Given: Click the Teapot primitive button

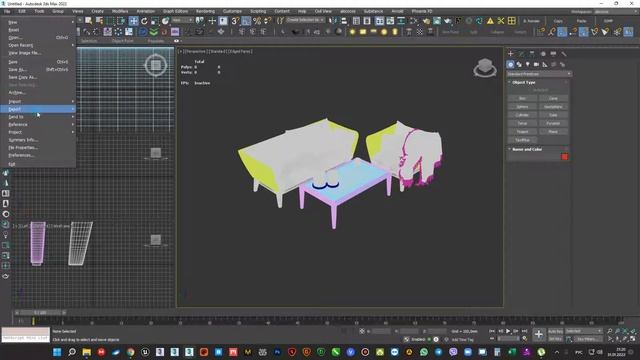Looking at the screenshot, I should [522, 131].
